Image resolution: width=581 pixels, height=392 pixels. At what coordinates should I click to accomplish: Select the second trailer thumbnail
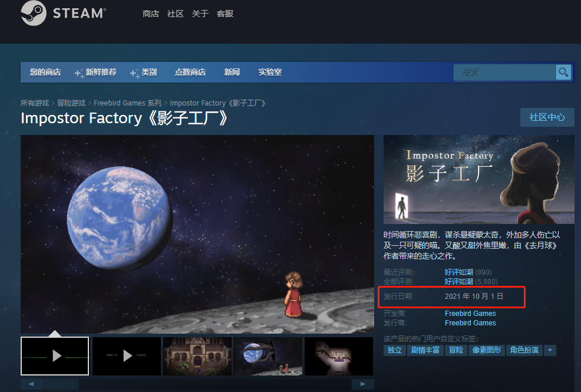point(127,356)
